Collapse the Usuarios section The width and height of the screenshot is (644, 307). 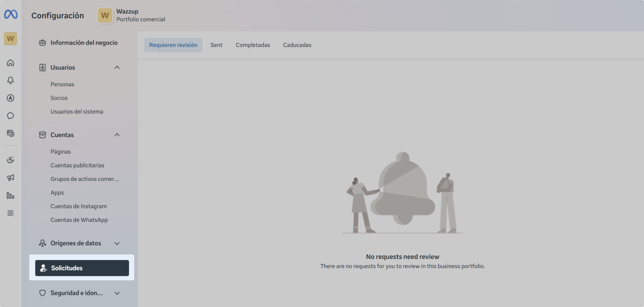coord(117,68)
